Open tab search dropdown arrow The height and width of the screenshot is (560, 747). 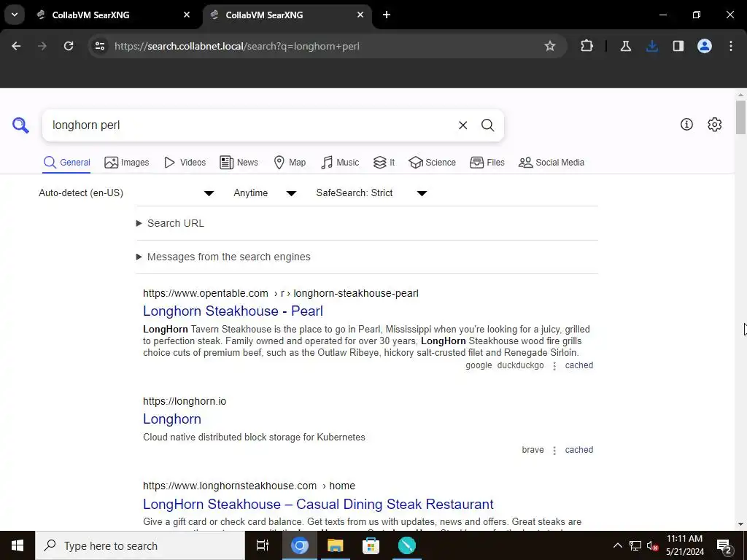15,15
